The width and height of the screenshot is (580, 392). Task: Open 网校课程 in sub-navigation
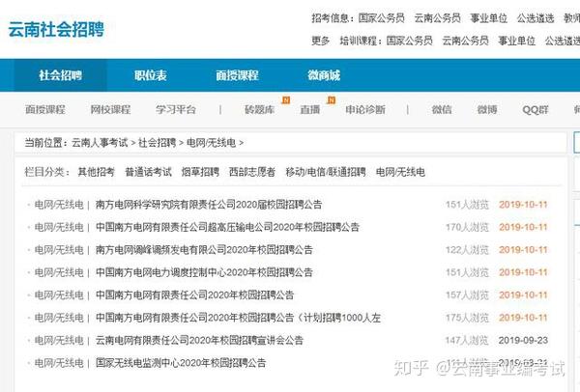(110, 109)
